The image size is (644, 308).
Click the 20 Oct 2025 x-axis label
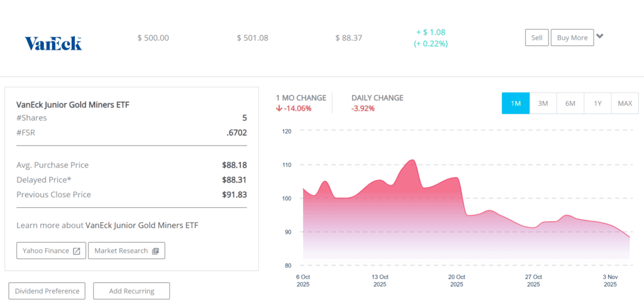[x=457, y=280]
